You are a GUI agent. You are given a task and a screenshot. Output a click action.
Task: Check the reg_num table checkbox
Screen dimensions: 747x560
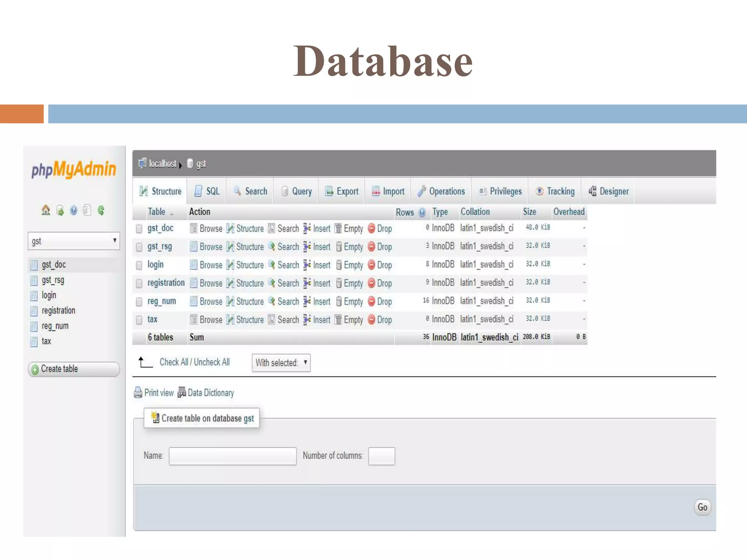coord(139,302)
